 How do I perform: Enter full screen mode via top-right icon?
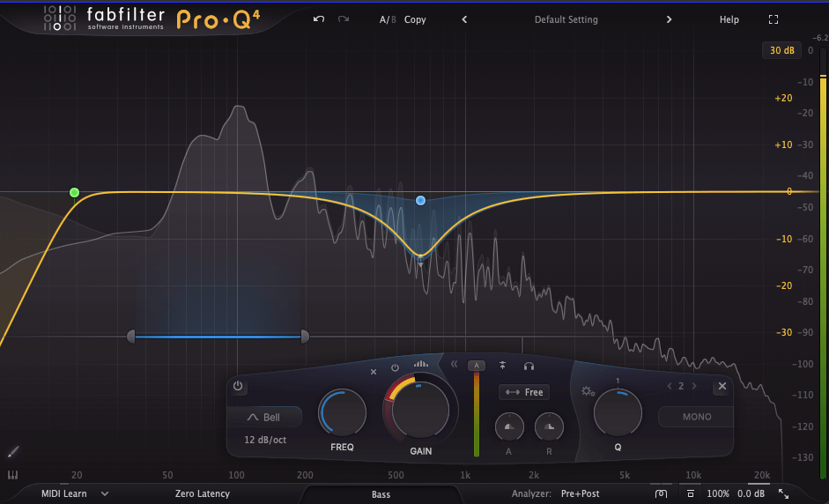[x=773, y=19]
